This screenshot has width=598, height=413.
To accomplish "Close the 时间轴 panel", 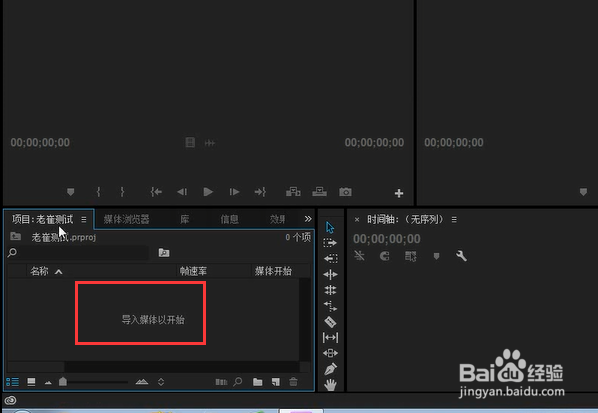I will click(357, 220).
